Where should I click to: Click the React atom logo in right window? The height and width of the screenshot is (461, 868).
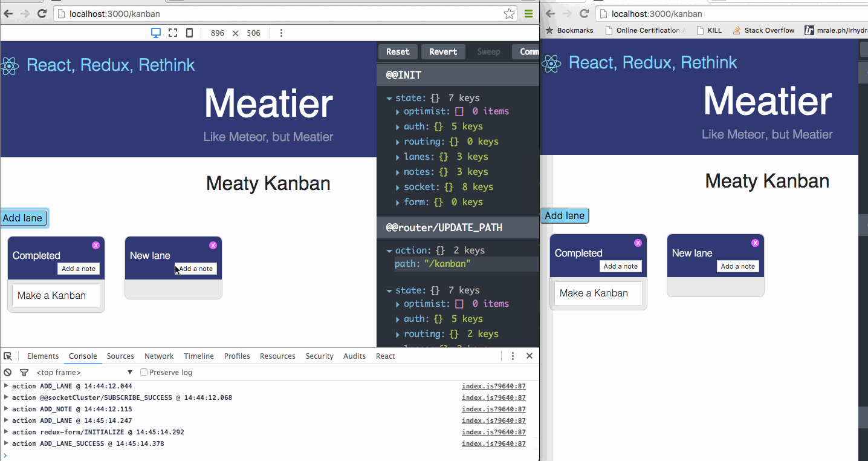tap(551, 63)
